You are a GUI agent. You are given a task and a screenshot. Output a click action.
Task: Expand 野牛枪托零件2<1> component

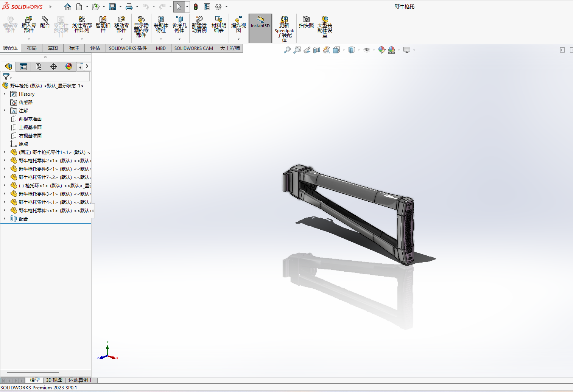click(5, 160)
